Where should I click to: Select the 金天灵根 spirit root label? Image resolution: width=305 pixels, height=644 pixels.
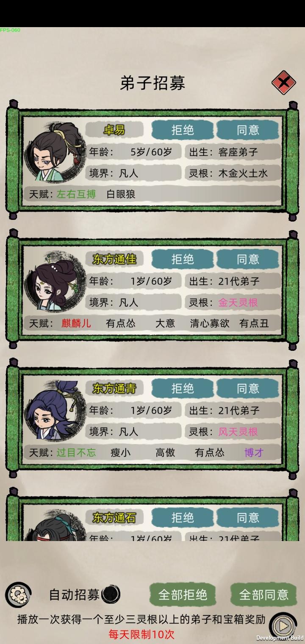click(x=238, y=303)
